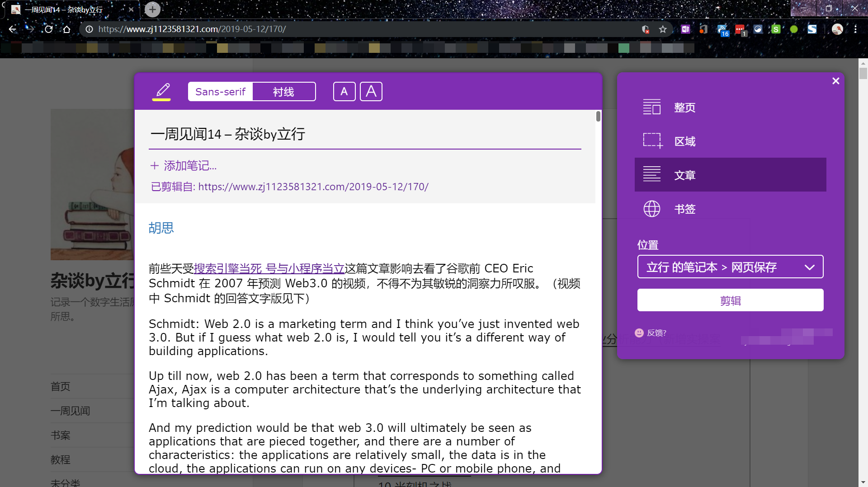The image size is (868, 487).
Task: Select the highlighter pen tool in the clipper toolbar
Action: tap(161, 91)
